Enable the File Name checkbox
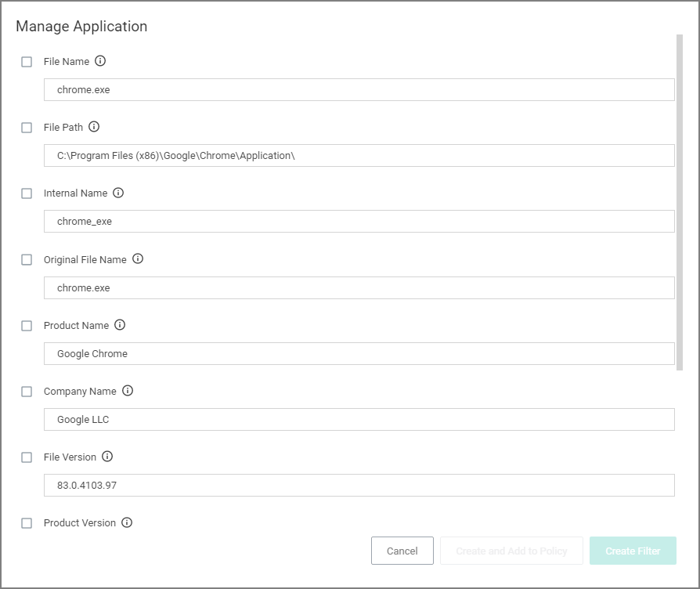 click(x=27, y=62)
